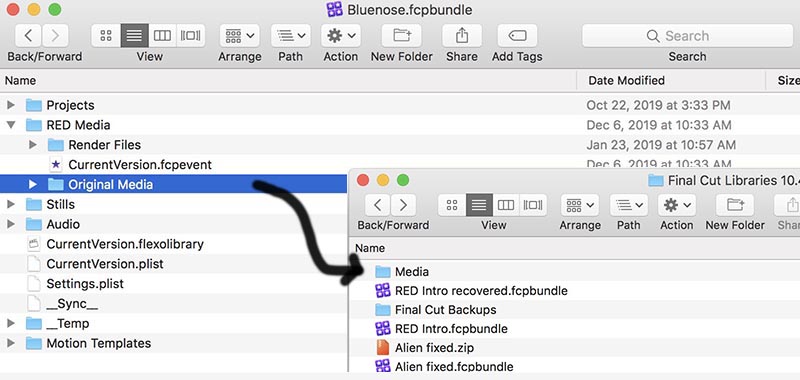Go forward in Bluenose.fcpbundle window
The image size is (800, 380).
click(55, 36)
